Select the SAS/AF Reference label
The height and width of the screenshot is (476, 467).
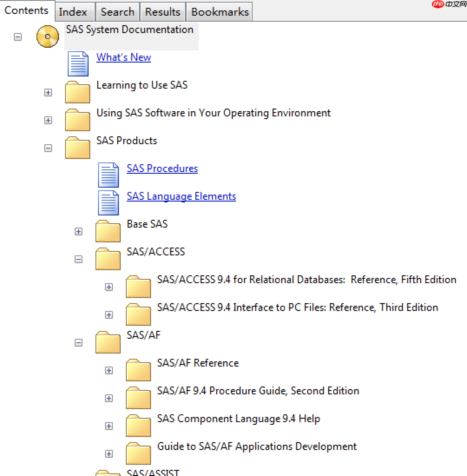point(198,363)
